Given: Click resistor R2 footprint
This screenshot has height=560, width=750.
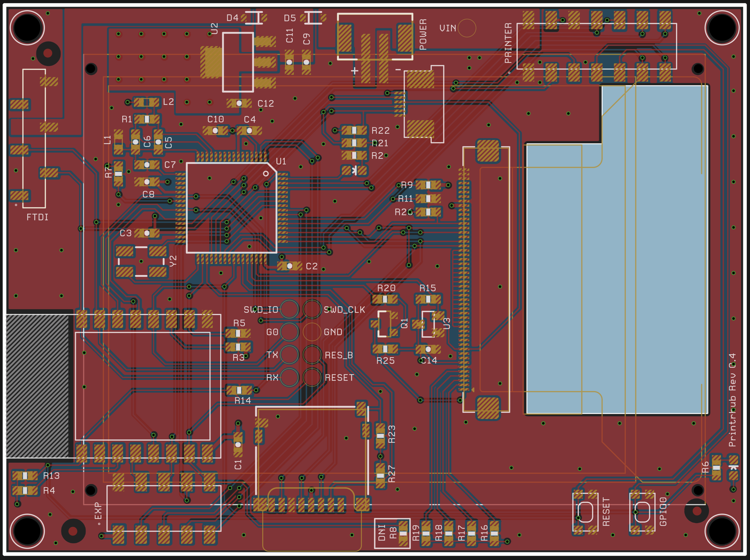Looking at the screenshot, I should pos(354,155).
